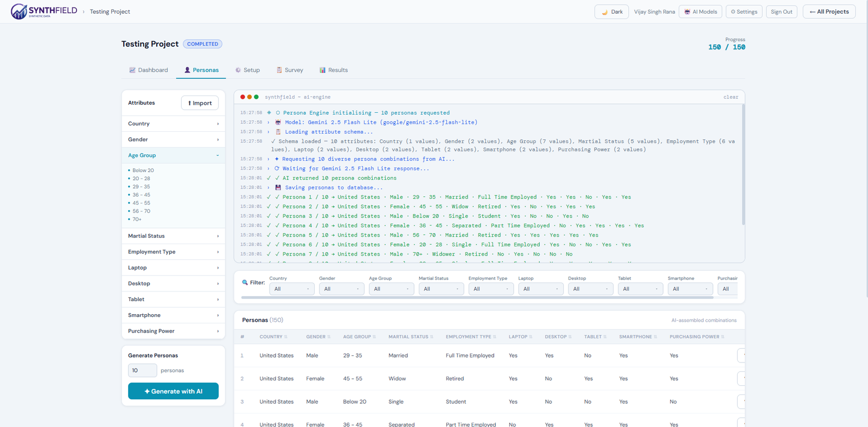
Task: Switch to the Dashboard tab
Action: (x=149, y=70)
